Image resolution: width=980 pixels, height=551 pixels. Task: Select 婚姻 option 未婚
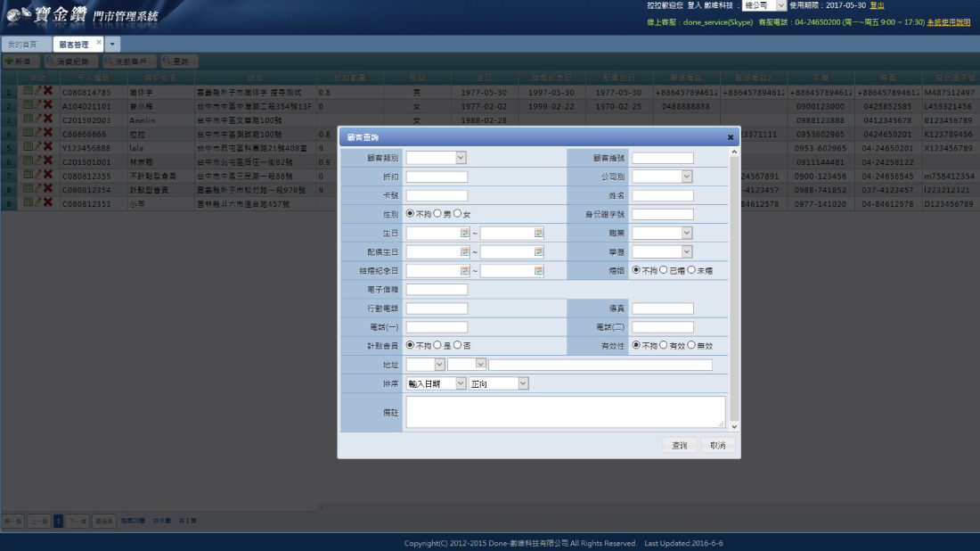click(x=691, y=270)
